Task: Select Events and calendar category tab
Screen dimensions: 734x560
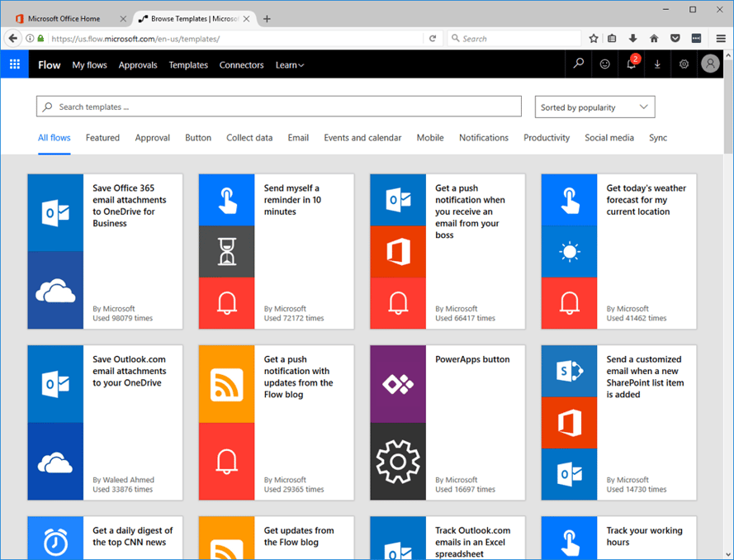Action: pyautogui.click(x=362, y=138)
